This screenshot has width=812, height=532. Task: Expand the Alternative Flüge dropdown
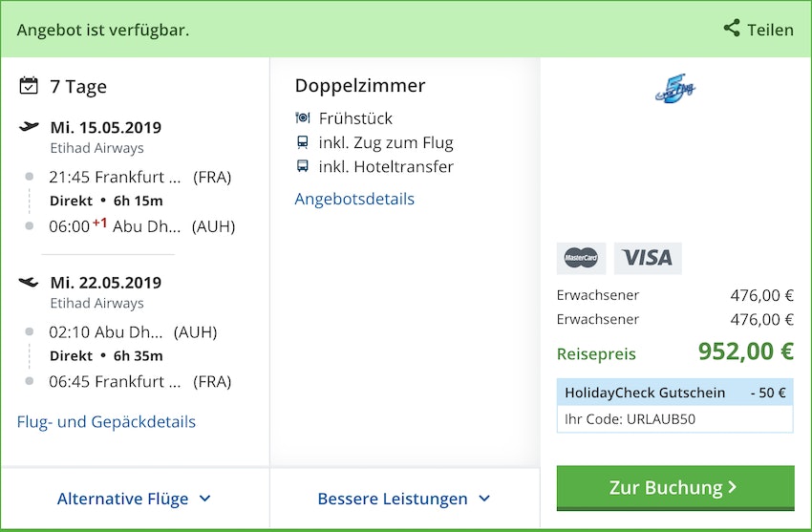pos(134,499)
